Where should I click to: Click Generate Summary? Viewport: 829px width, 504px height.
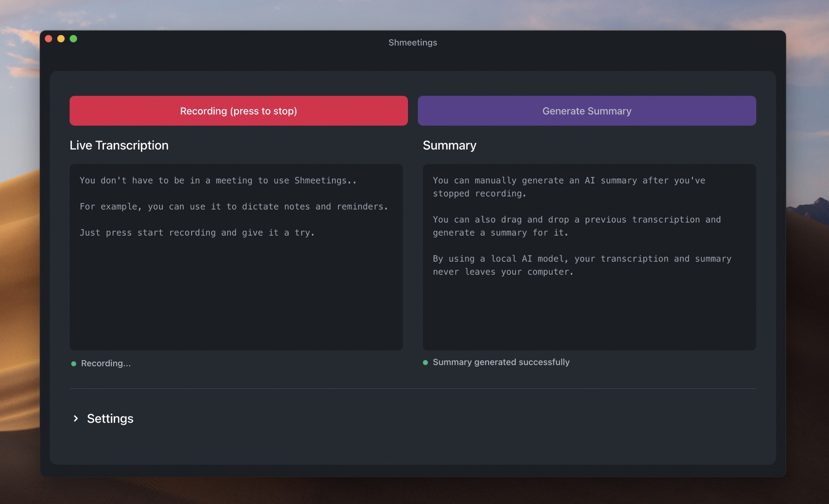click(587, 111)
